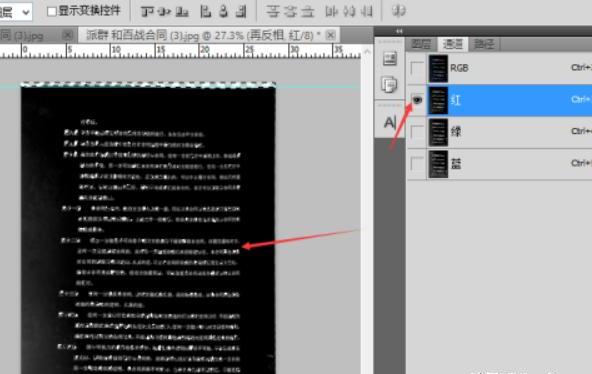Open the history panel icon in the dock

click(390, 59)
